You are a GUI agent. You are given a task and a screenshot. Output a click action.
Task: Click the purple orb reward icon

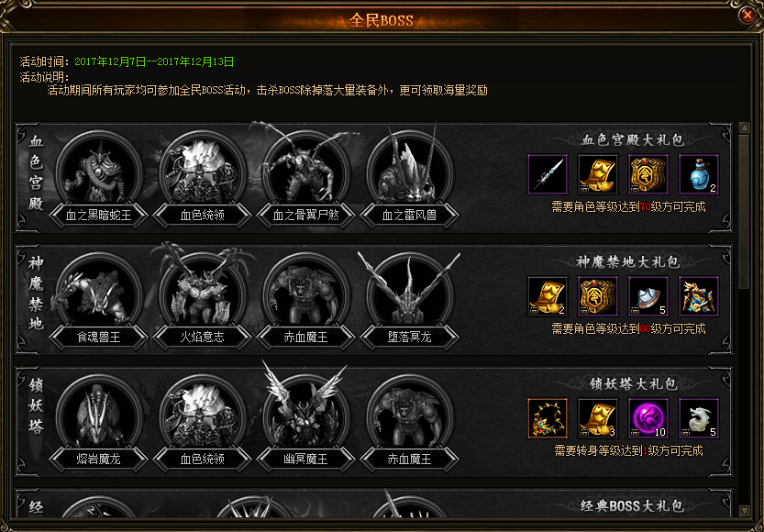tap(648, 418)
